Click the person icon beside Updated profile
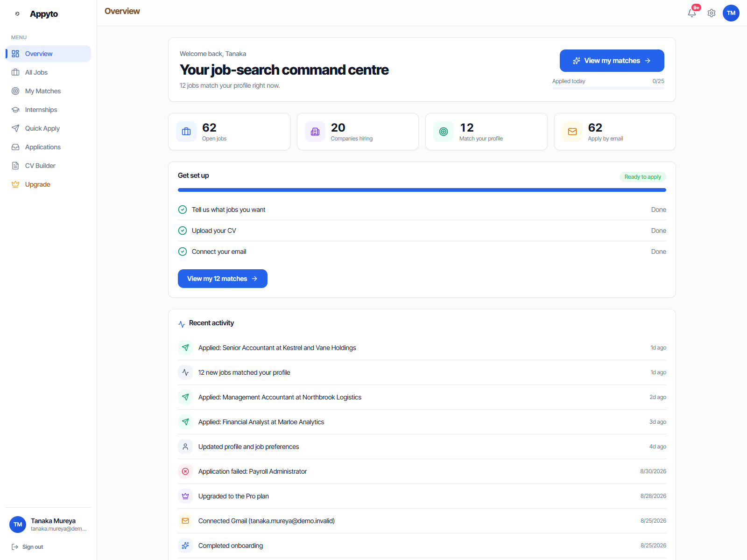Image resolution: width=747 pixels, height=560 pixels. click(x=185, y=447)
